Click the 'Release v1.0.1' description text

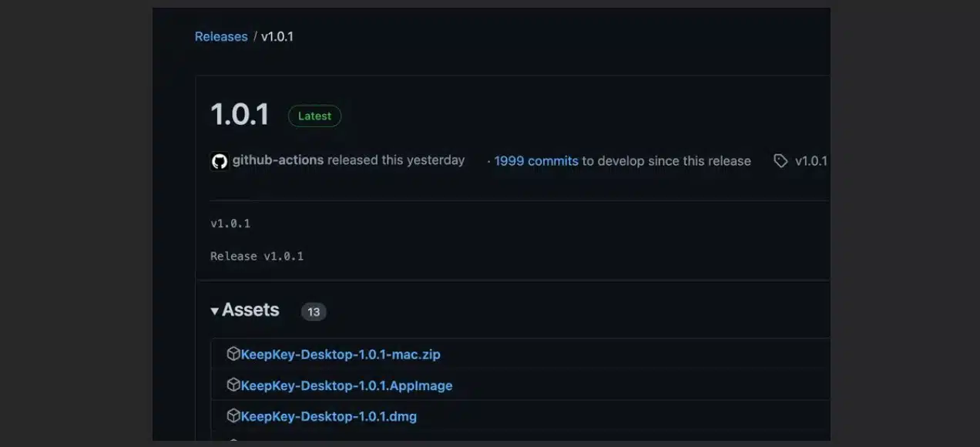(x=257, y=256)
